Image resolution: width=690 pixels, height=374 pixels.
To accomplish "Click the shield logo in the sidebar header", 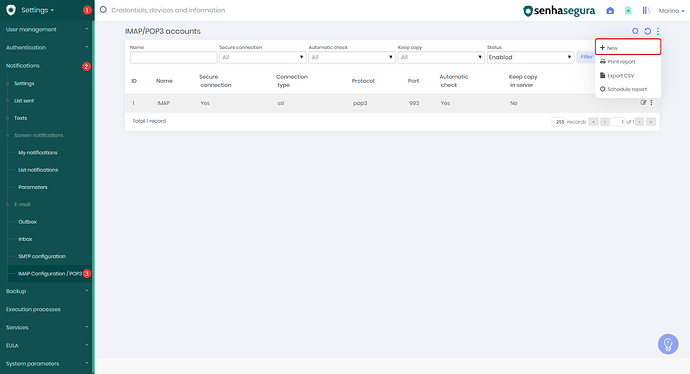I will pos(11,10).
